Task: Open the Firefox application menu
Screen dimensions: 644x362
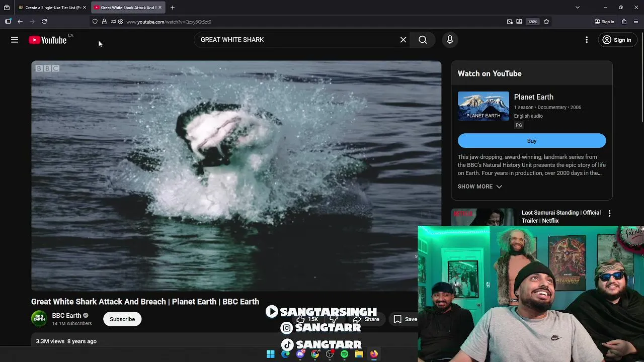Action: pos(636,22)
